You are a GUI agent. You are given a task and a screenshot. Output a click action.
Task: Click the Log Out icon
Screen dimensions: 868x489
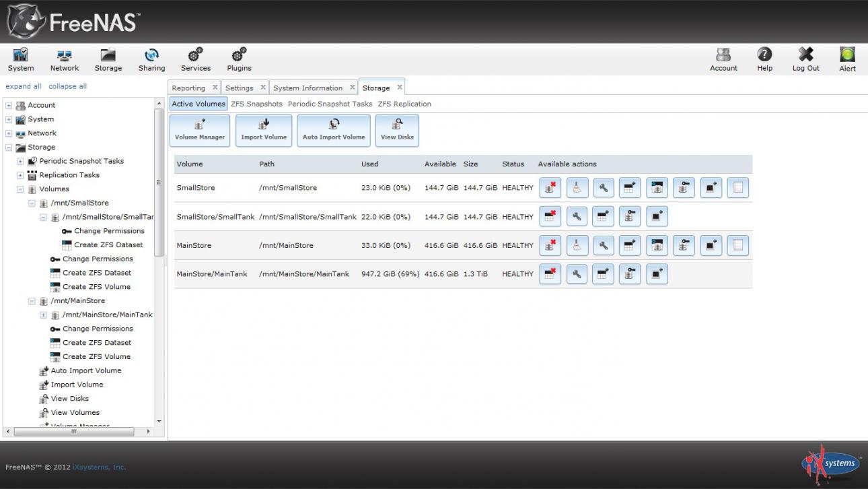(x=805, y=60)
